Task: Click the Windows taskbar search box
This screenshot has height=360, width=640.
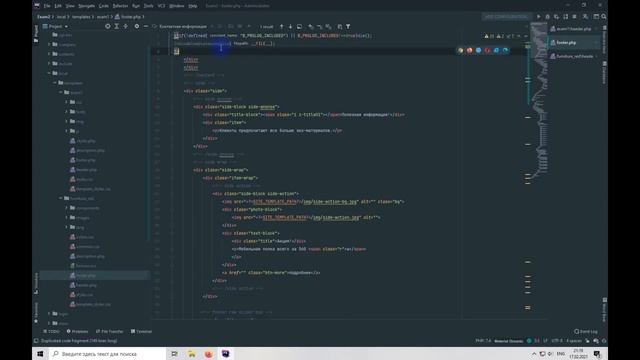Action: (107, 354)
